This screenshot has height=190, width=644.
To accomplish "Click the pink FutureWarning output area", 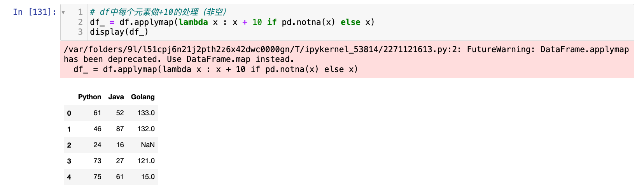I will click(x=346, y=59).
